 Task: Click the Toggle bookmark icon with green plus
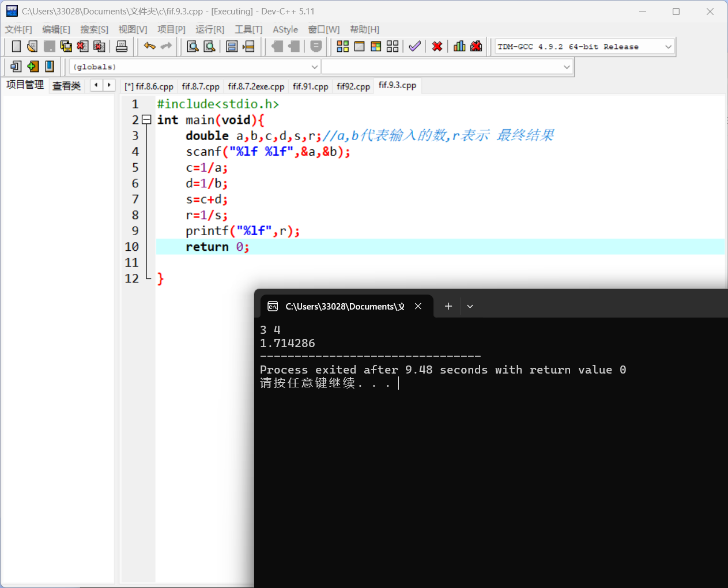pos(33,67)
